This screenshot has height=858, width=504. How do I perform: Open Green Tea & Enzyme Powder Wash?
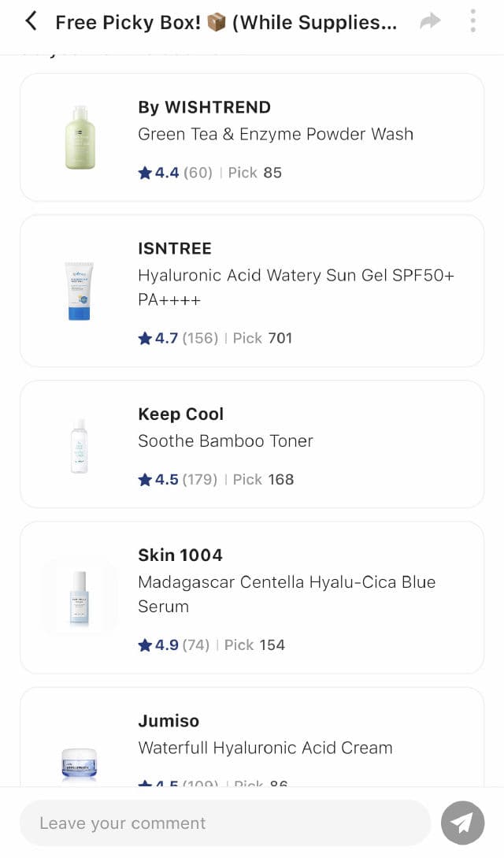[x=276, y=134]
